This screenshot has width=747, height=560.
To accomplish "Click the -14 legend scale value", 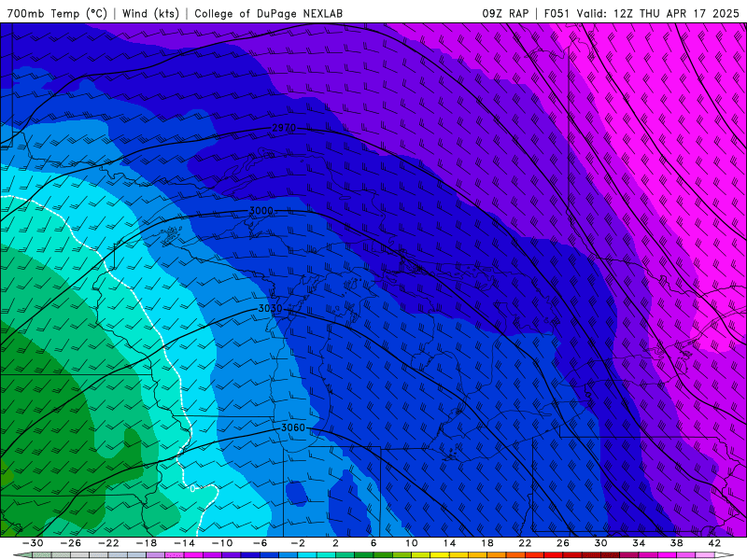I will click(x=184, y=543).
